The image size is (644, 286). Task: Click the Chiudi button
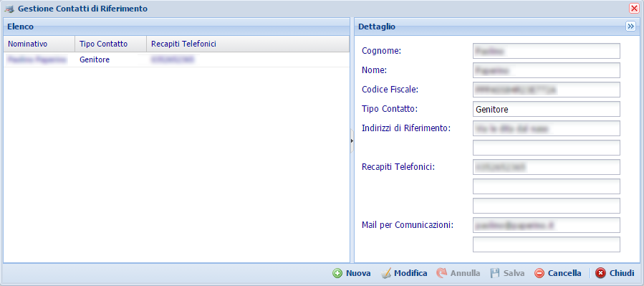click(615, 273)
